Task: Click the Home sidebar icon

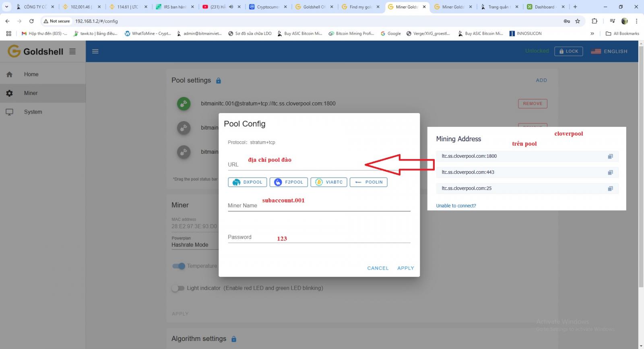Action: click(x=9, y=74)
